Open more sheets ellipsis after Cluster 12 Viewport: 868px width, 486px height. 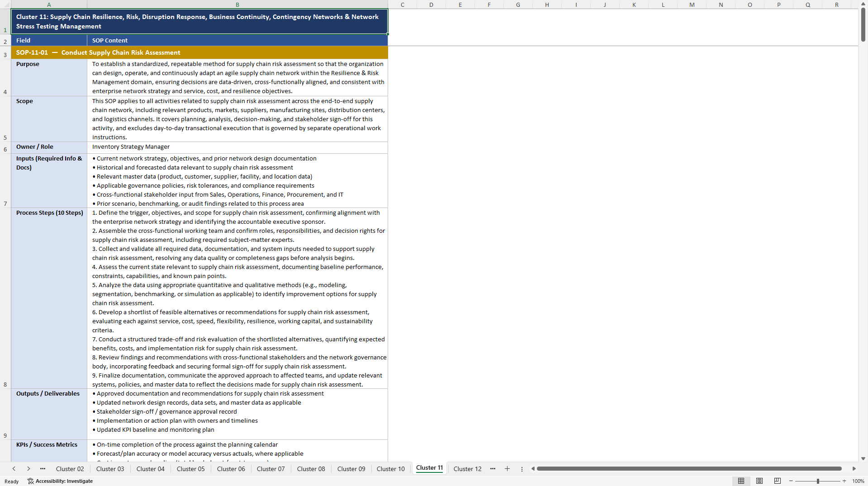[493, 469]
